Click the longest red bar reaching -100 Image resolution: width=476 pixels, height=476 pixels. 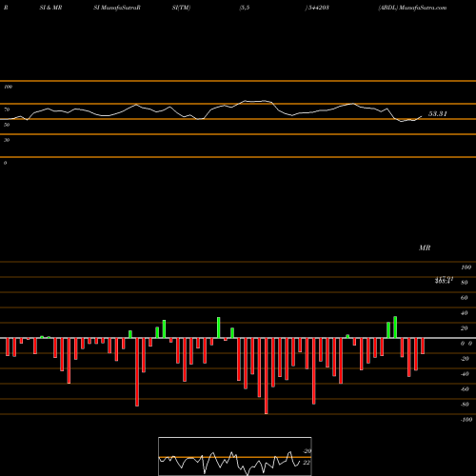267,376
